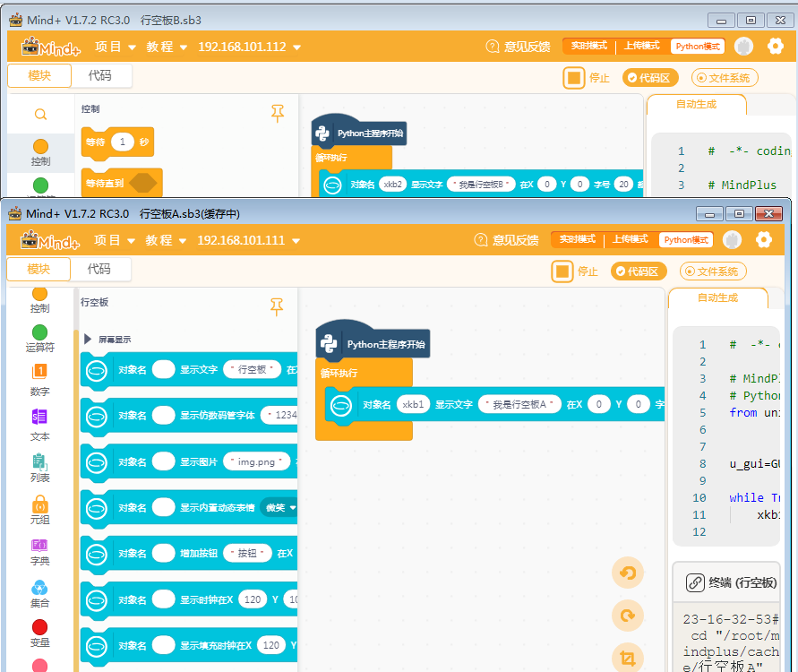The height and width of the screenshot is (672, 798).
Task: Click 我是行空板A text field on canvas
Action: [519, 404]
